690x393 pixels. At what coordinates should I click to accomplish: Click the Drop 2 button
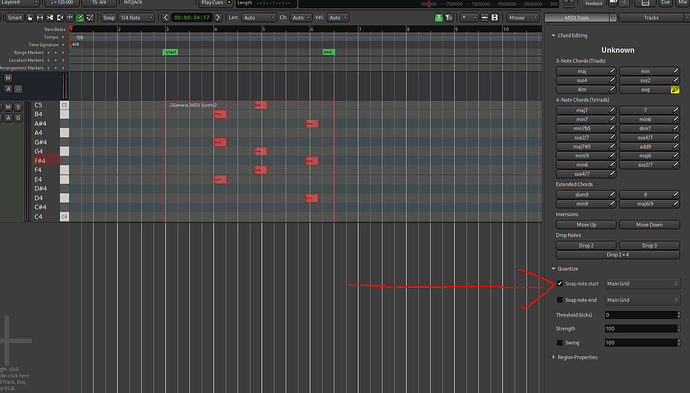pos(586,246)
